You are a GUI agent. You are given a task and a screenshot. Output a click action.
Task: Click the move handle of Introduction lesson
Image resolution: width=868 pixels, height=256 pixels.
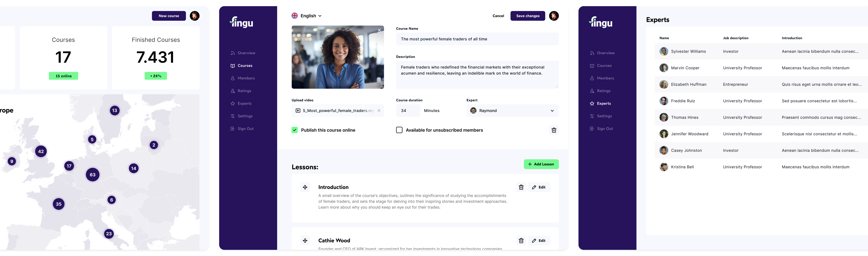coord(305,187)
